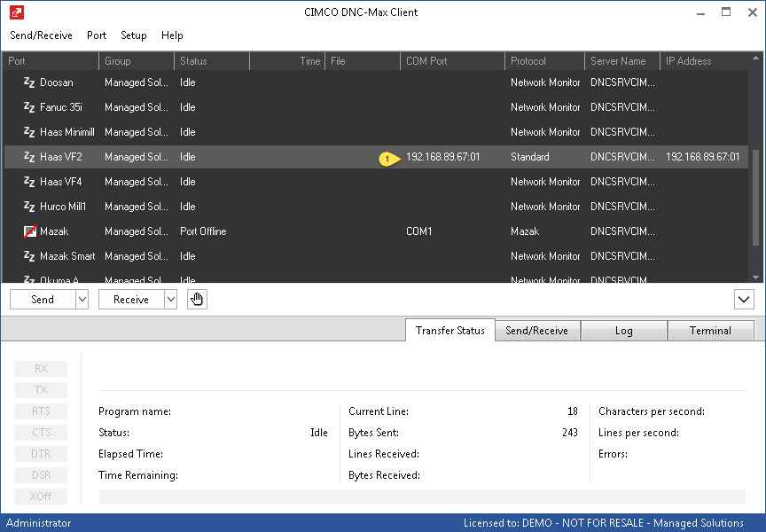Click the RX signal indicator
766x532 pixels.
[41, 369]
